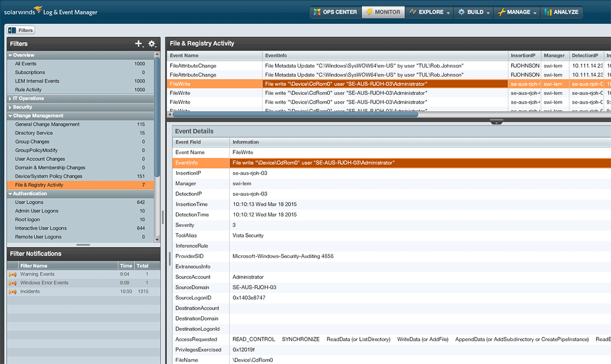
Task: Sort by the EventInfo column header
Action: click(x=385, y=55)
